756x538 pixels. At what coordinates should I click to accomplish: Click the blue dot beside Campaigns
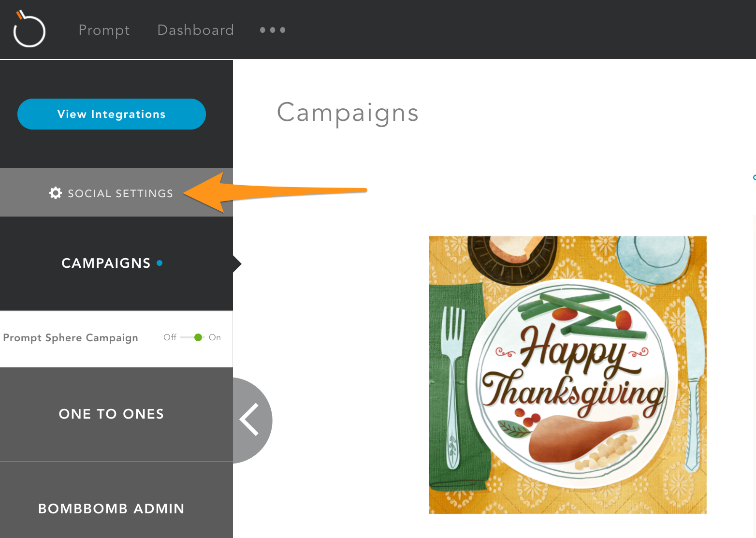click(160, 263)
